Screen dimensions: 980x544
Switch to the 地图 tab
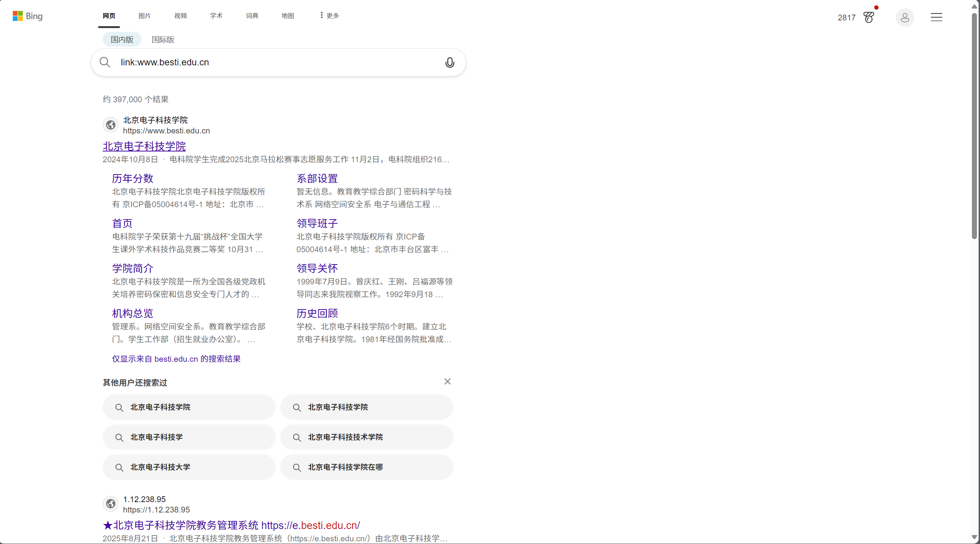point(288,16)
